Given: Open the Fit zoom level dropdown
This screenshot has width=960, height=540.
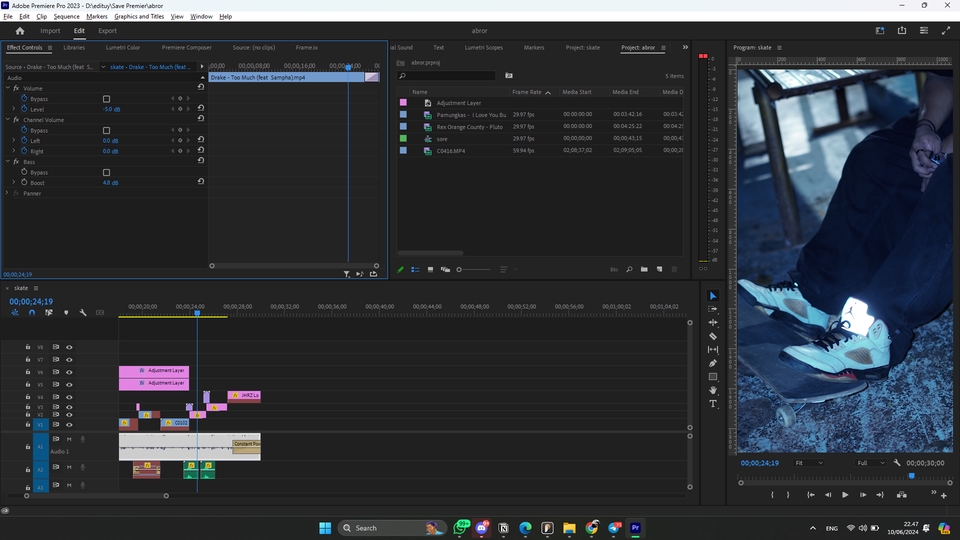Looking at the screenshot, I should (809, 463).
